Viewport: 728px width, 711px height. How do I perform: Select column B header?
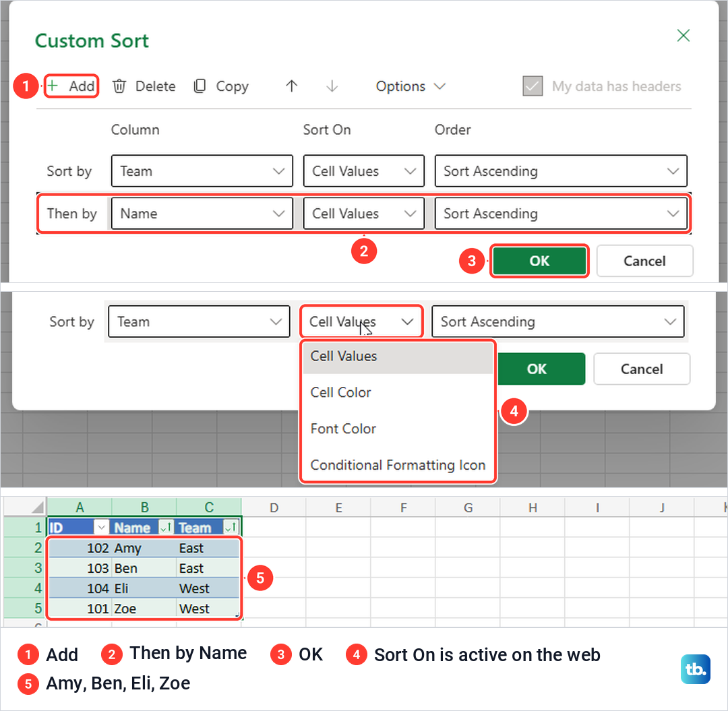(x=144, y=507)
